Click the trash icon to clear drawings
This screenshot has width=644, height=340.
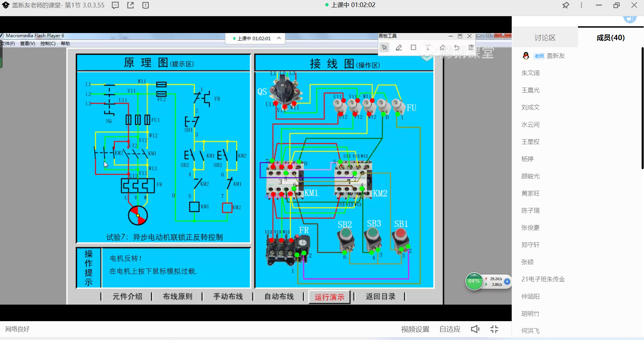tap(471, 48)
